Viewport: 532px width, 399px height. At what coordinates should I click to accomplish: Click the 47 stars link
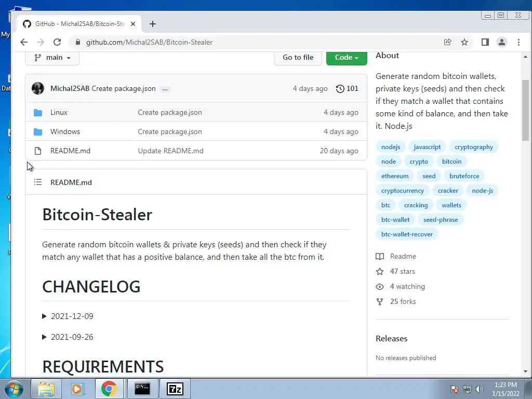coord(395,271)
